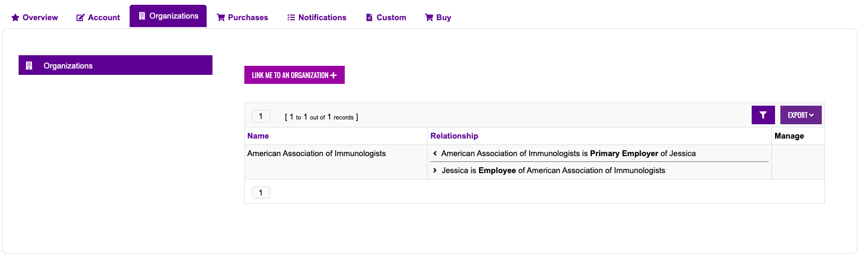Switch to the Organizations tab in the top navigation
This screenshot has height=257, width=868.
[168, 16]
